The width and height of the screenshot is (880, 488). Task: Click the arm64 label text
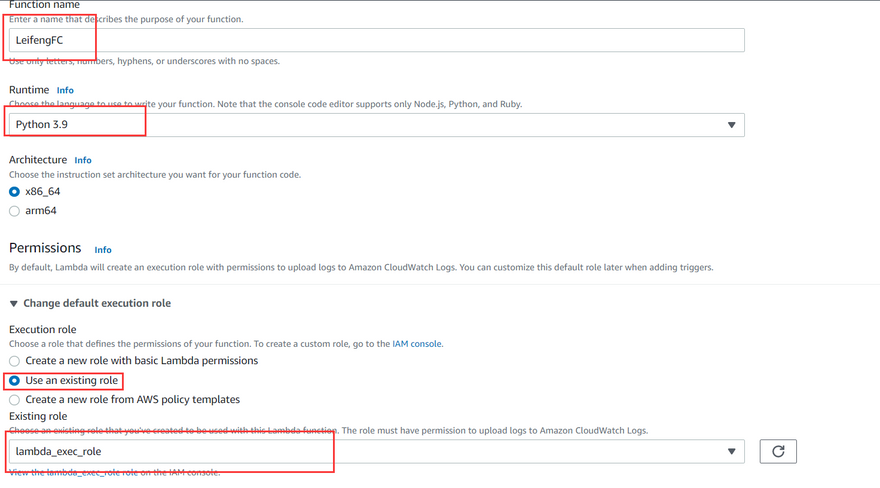[40, 210]
